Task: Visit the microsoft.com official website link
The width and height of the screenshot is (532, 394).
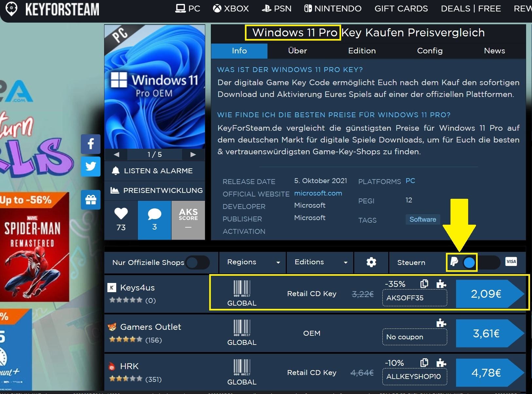Action: pos(318,193)
